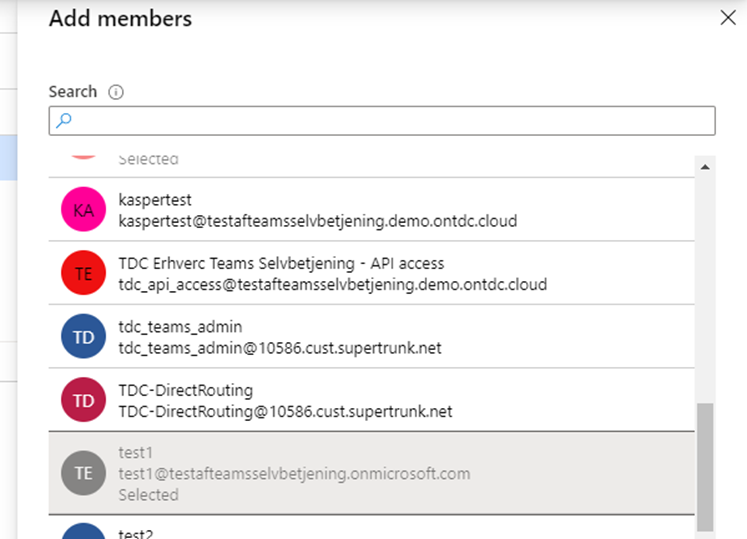Click the Selected label under test1

click(x=148, y=495)
